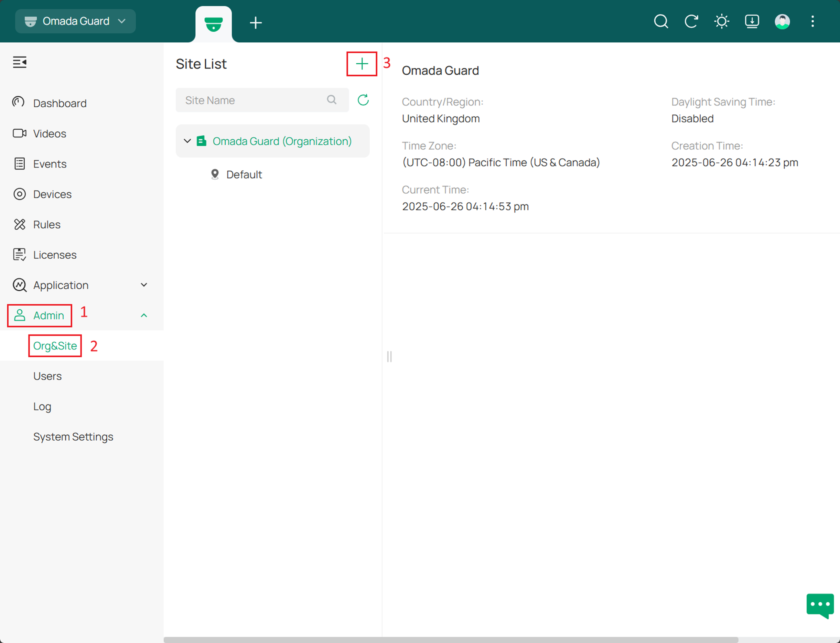Click the Events list icon

19,164
